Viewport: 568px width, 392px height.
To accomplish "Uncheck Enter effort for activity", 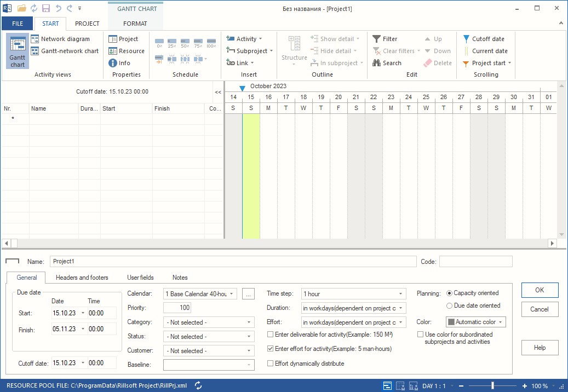I will point(271,349).
